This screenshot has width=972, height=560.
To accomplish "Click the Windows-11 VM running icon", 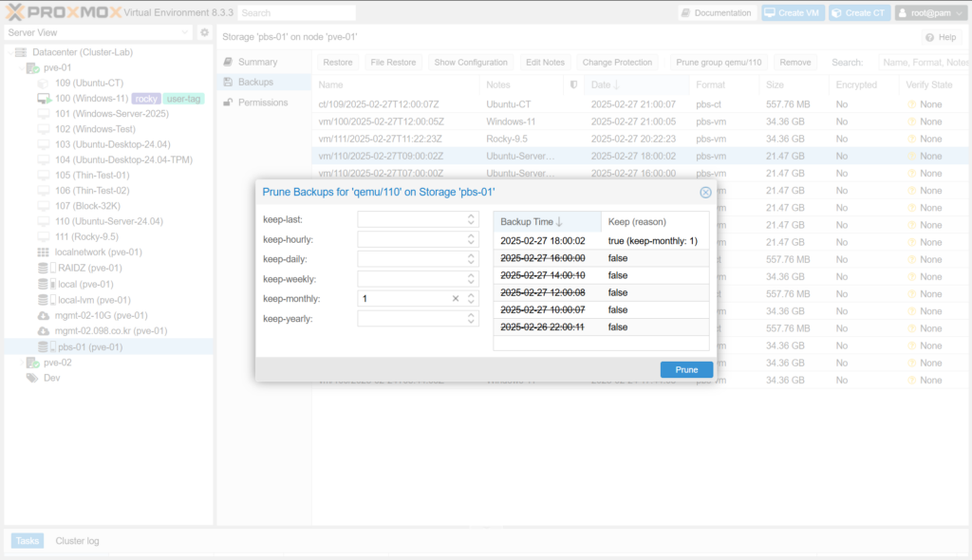I will click(44, 99).
